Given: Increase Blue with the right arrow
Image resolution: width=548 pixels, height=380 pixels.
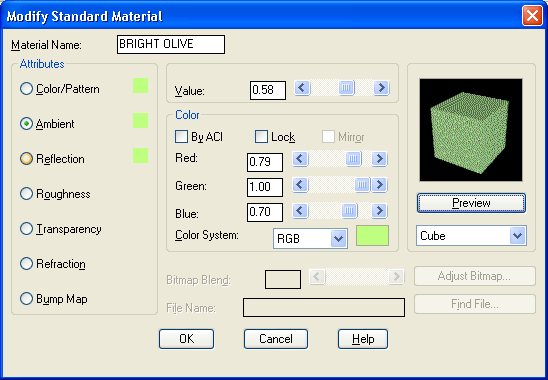Looking at the screenshot, I should (379, 211).
